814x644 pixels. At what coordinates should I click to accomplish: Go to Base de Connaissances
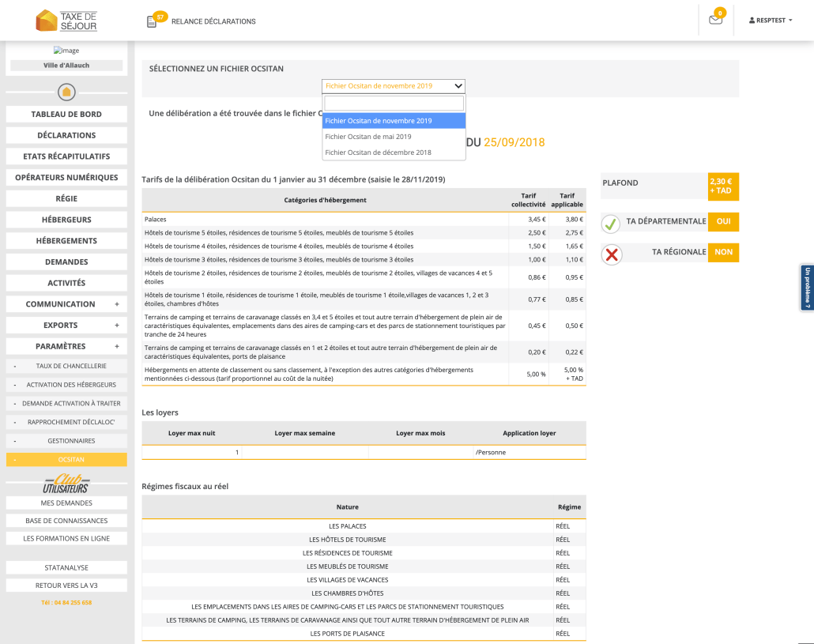tap(66, 521)
